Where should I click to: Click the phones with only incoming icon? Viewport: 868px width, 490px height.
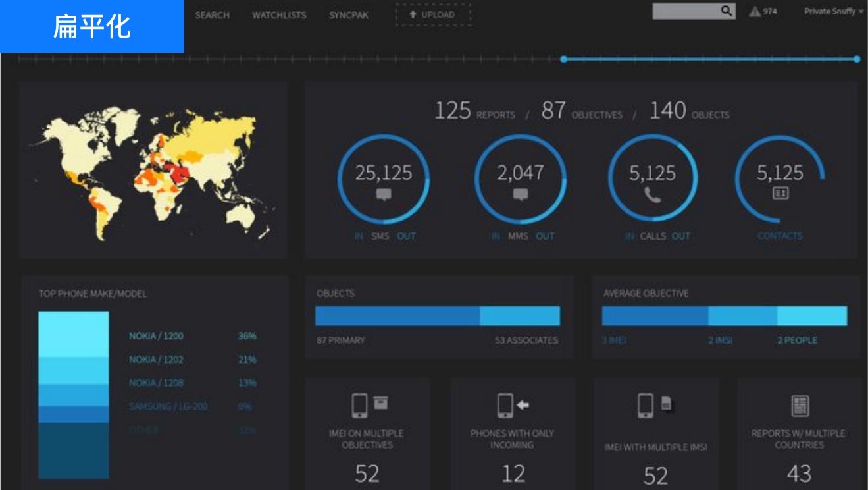point(512,404)
